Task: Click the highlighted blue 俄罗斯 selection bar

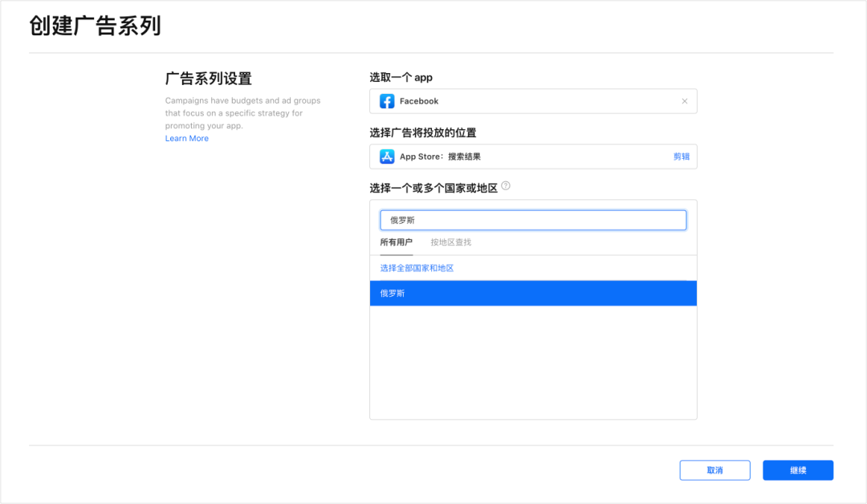Action: (x=532, y=293)
